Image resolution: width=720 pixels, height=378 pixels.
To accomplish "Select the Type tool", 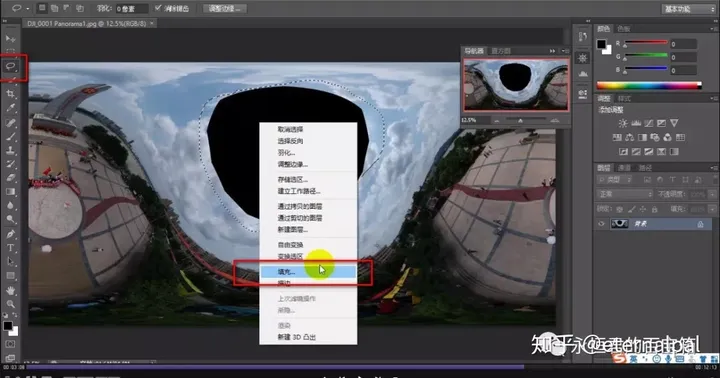I will point(10,248).
